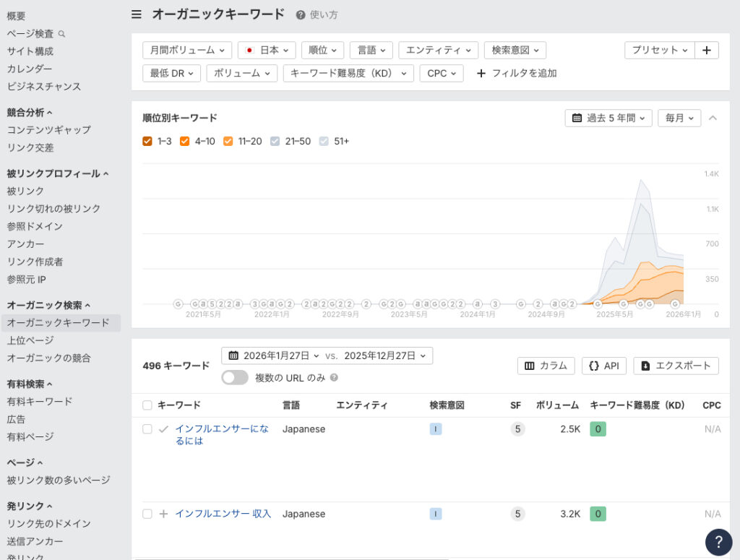Click the plus icon to create a preset
The image size is (740, 560).
707,50
